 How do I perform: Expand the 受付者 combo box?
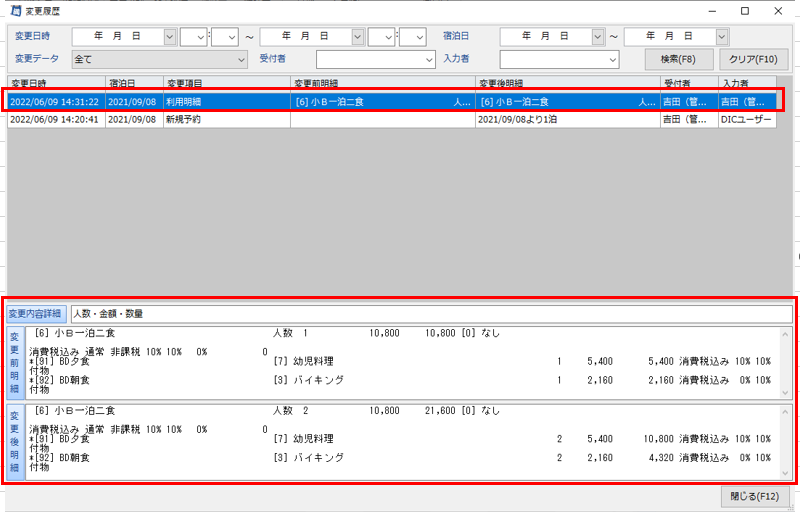(429, 60)
